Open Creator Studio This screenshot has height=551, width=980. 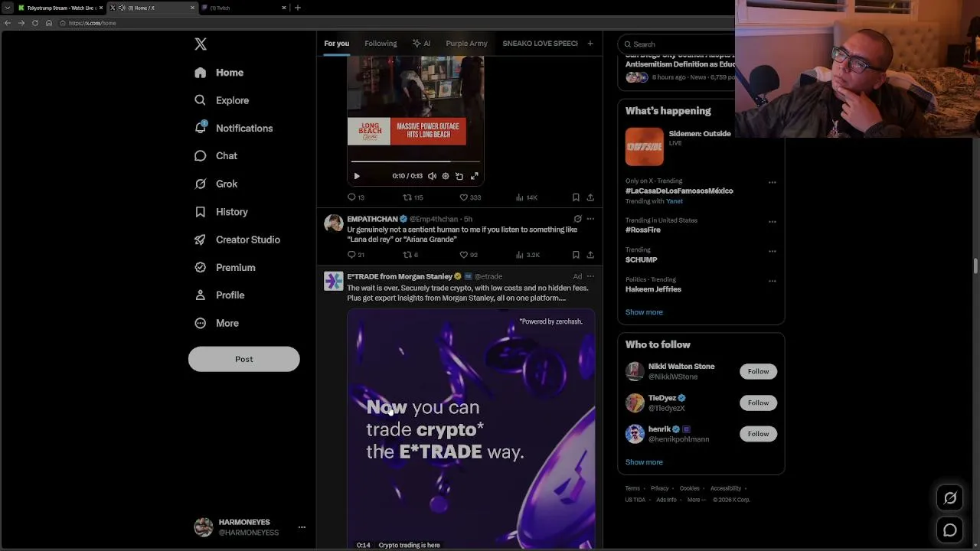coord(237,240)
